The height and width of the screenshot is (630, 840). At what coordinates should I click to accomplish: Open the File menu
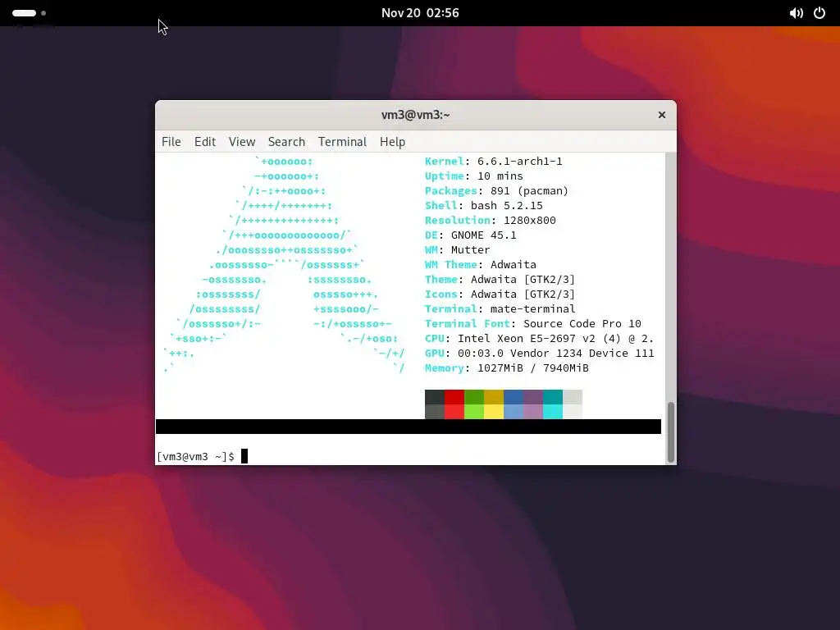(x=171, y=142)
